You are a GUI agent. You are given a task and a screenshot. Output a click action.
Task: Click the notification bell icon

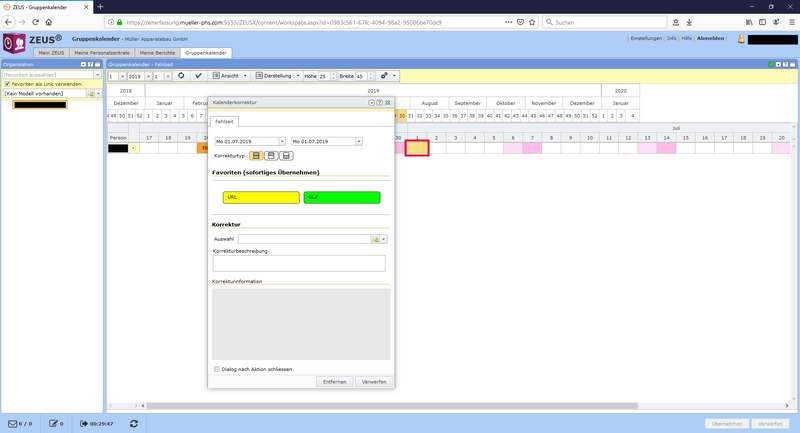[x=740, y=39]
